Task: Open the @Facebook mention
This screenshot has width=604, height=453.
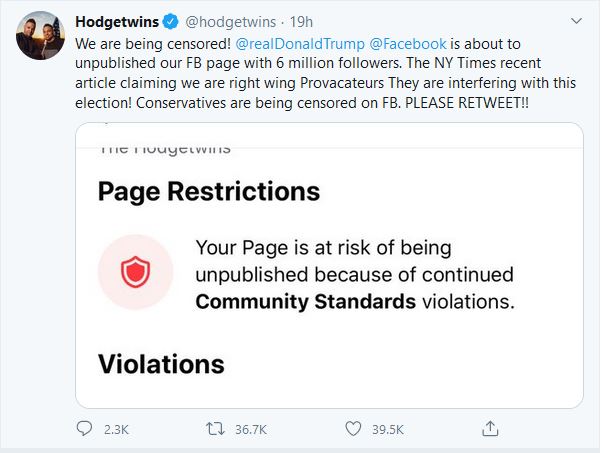Action: [x=408, y=44]
